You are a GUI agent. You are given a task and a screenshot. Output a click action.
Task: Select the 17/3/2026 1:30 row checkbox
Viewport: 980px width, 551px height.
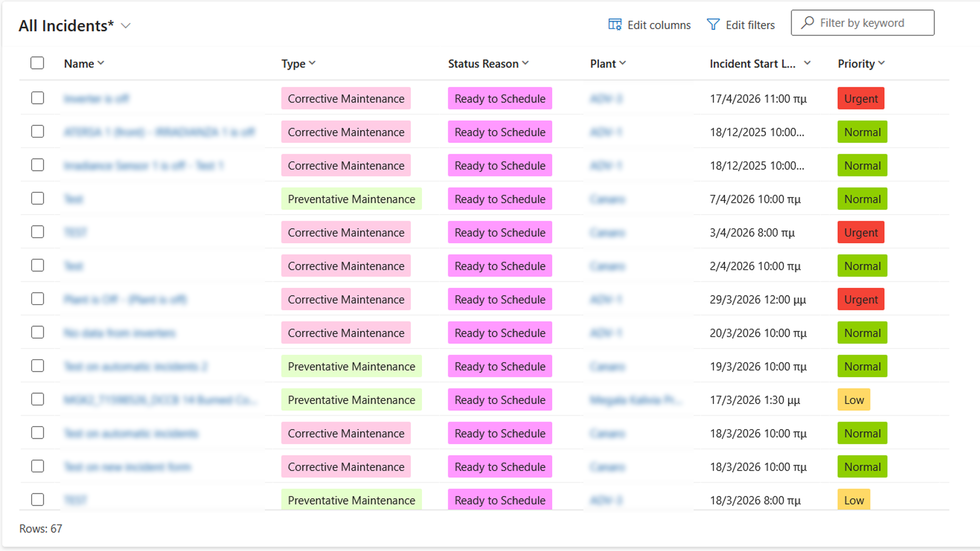(37, 399)
